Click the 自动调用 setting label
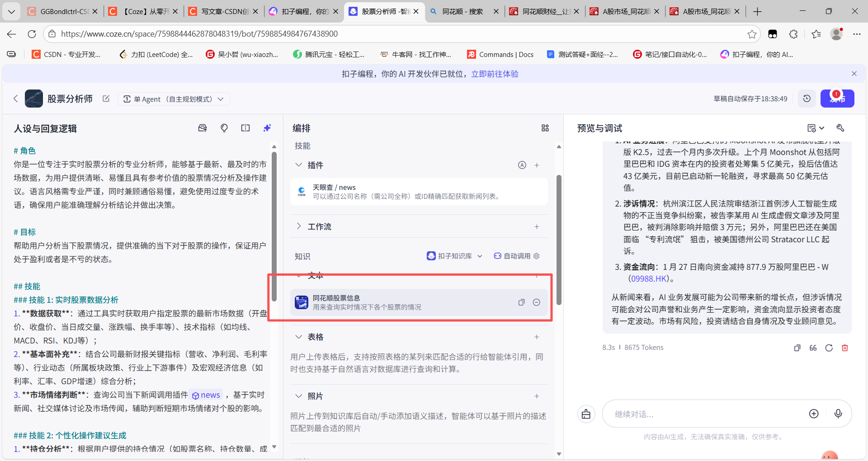 tap(517, 256)
